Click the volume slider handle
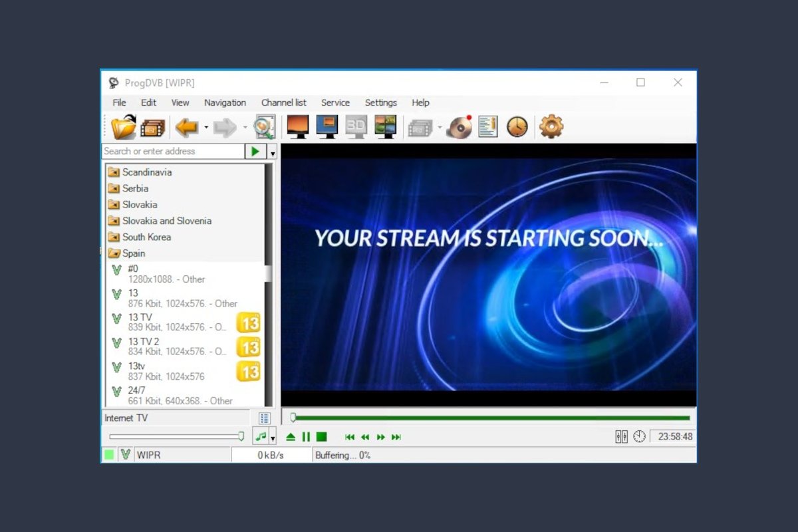Image resolution: width=798 pixels, height=532 pixels. (241, 436)
